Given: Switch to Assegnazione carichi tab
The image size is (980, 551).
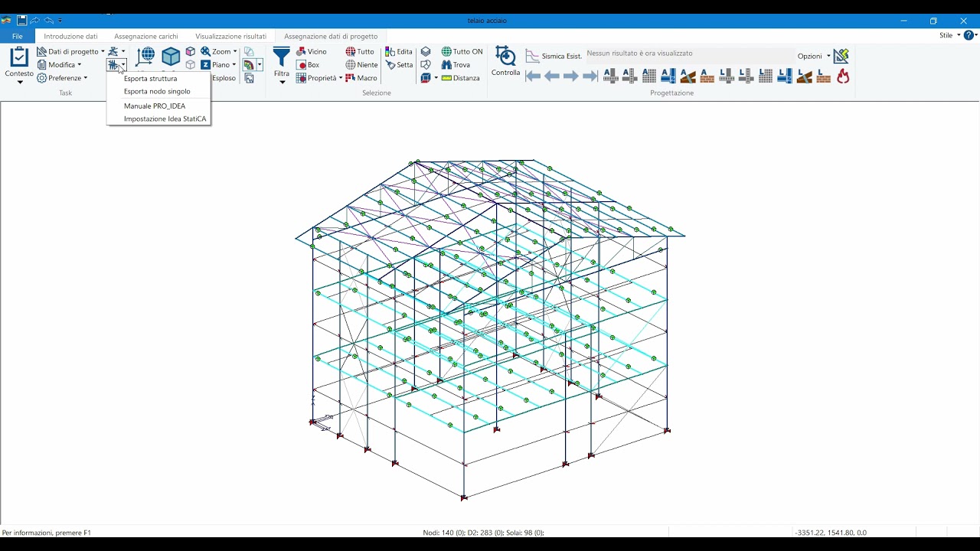Looking at the screenshot, I should coord(146,36).
